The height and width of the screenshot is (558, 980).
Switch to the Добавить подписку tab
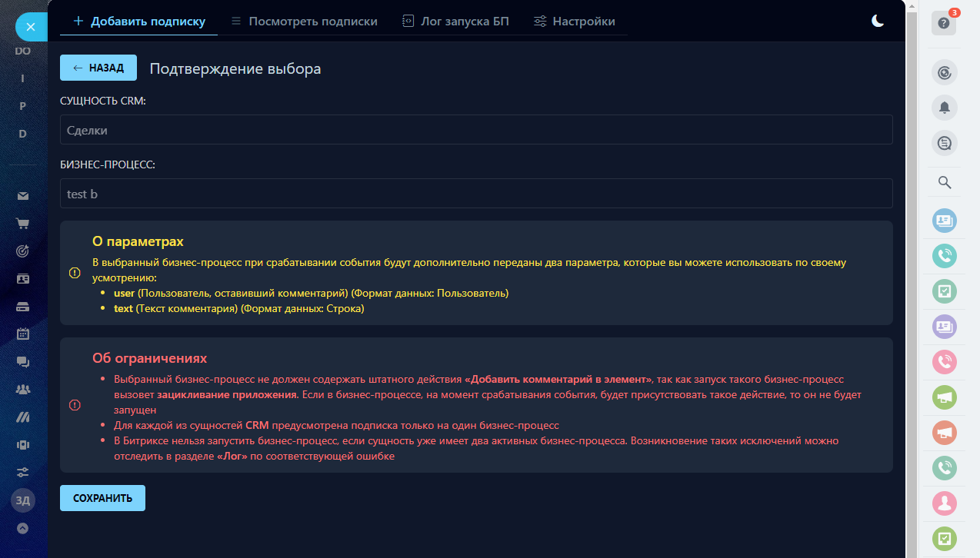(x=139, y=22)
